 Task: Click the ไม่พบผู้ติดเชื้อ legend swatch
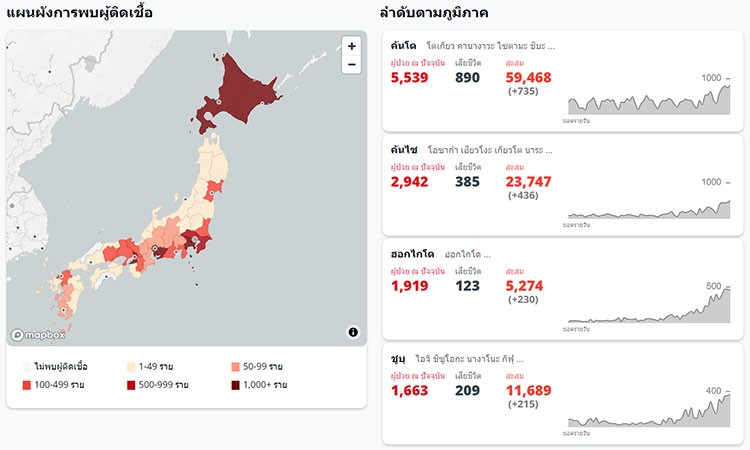(x=27, y=367)
